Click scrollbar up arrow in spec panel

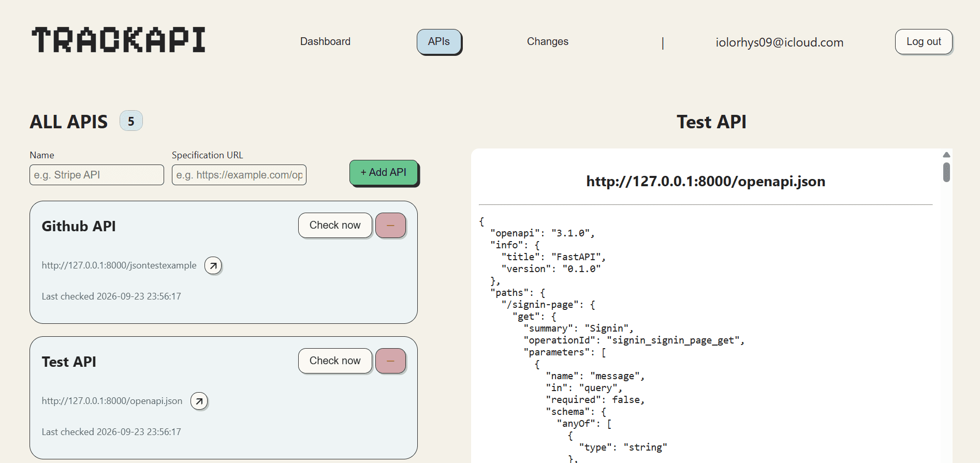946,155
